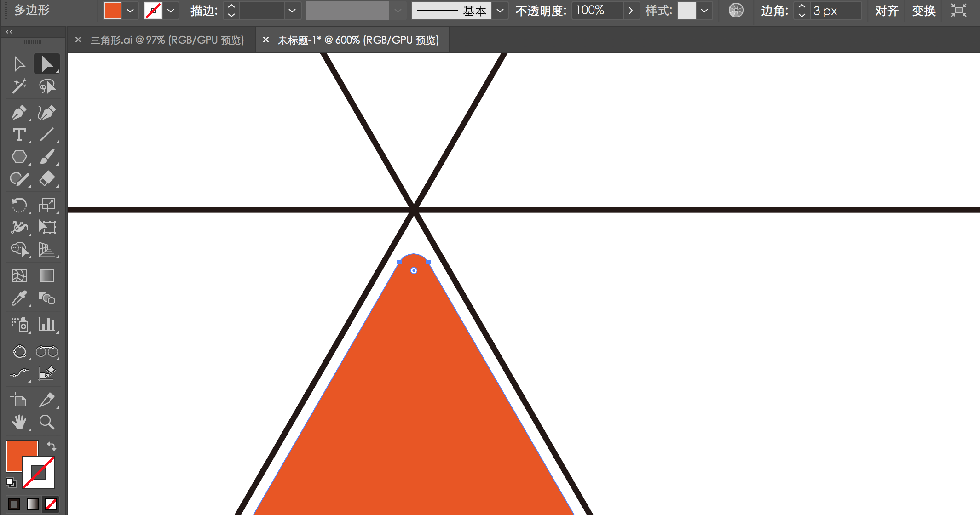Open the 变换 transform panel
Image resolution: width=980 pixels, height=515 pixels.
tap(923, 11)
